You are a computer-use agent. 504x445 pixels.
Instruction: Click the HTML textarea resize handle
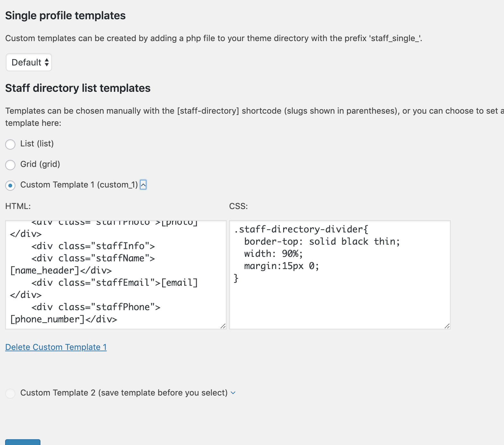pyautogui.click(x=223, y=326)
